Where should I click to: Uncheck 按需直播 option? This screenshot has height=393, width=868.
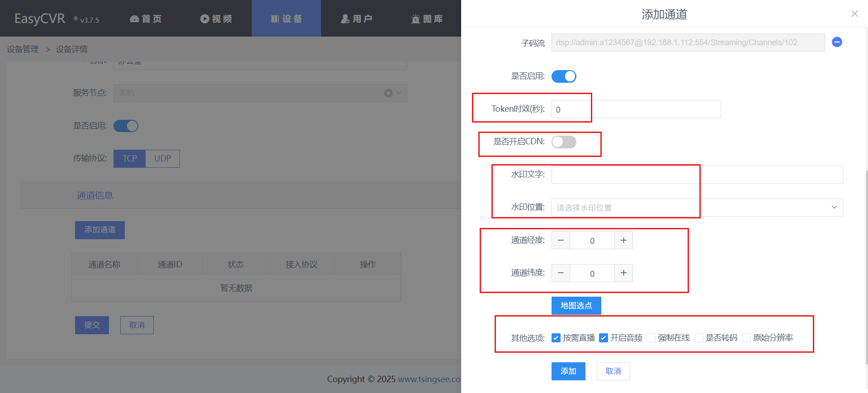pyautogui.click(x=556, y=338)
